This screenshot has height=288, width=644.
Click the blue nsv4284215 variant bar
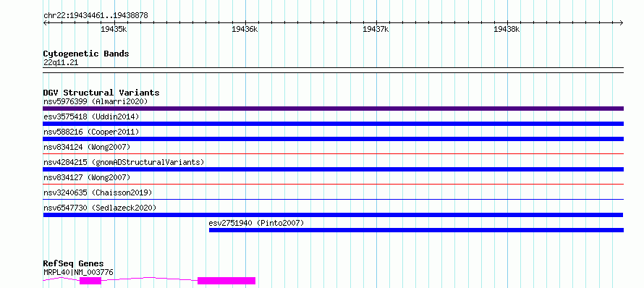[333, 169]
